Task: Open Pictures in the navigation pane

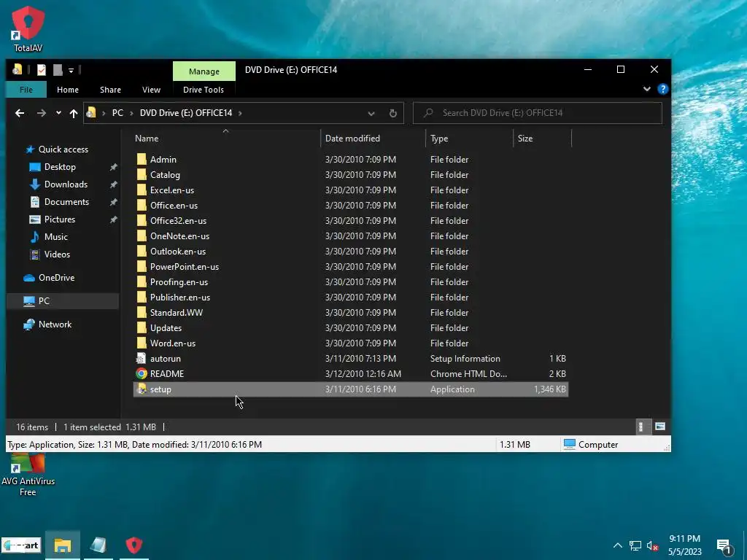Action: pyautogui.click(x=60, y=219)
